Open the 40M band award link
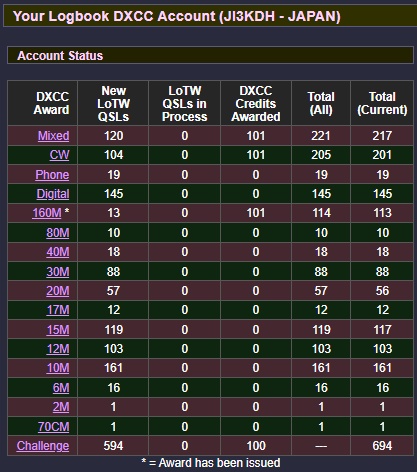The width and height of the screenshot is (417, 472). point(58,252)
